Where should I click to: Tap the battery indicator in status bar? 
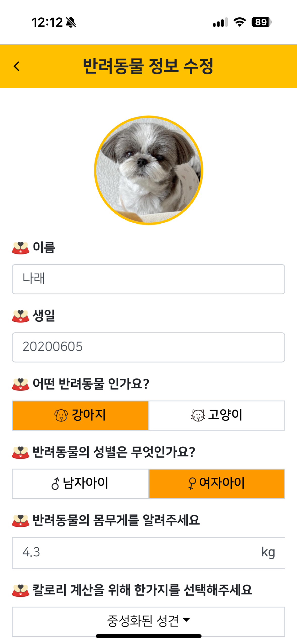[x=261, y=22]
